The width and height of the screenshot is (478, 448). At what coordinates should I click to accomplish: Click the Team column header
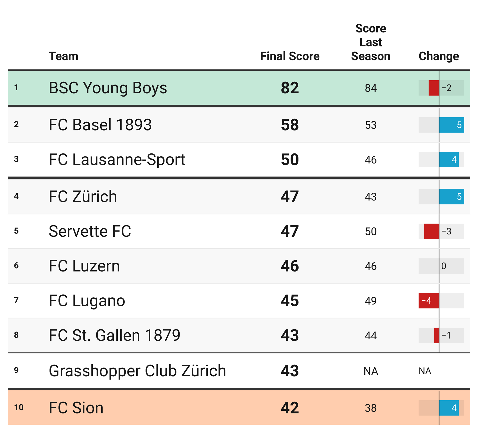[63, 56]
